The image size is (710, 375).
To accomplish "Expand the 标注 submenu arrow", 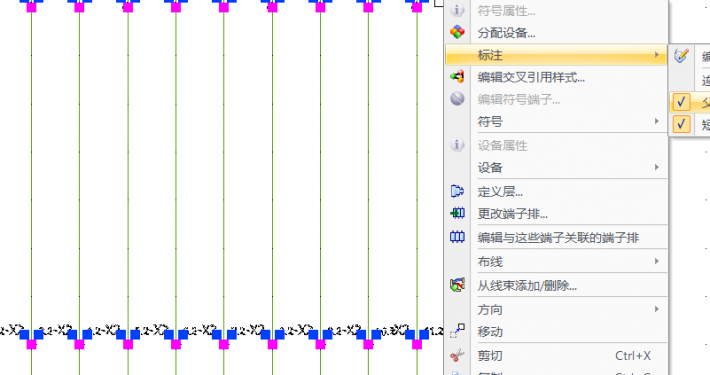I will pyautogui.click(x=657, y=55).
